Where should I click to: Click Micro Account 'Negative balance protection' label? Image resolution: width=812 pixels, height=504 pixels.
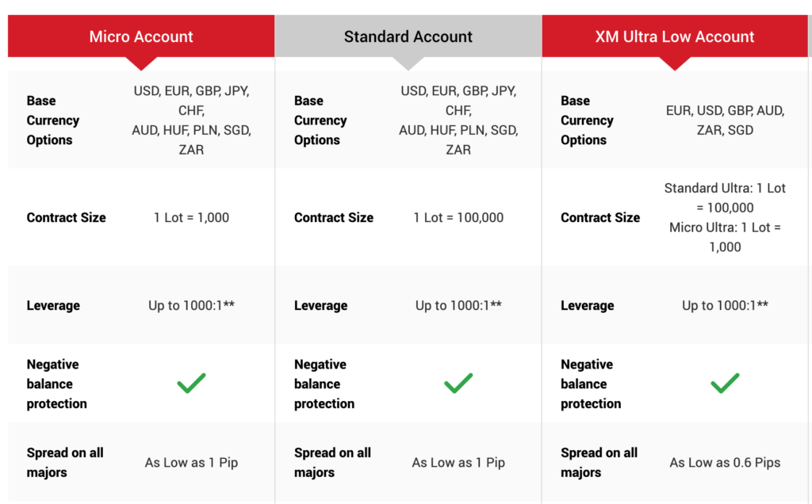point(57,384)
